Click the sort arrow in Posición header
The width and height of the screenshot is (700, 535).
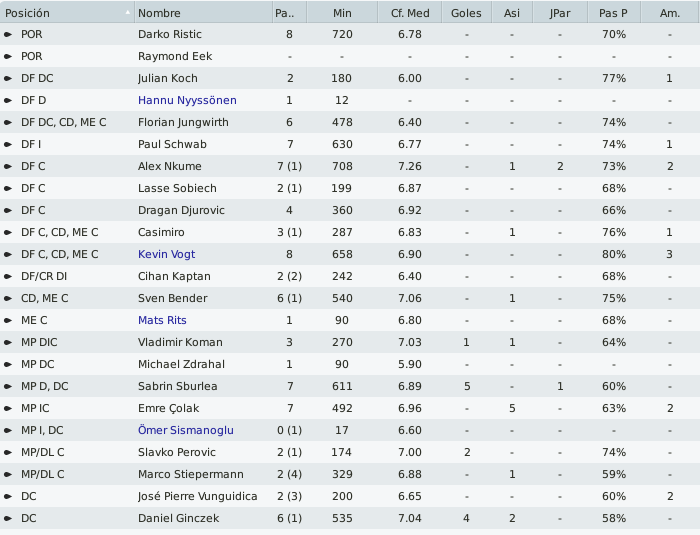[128, 13]
